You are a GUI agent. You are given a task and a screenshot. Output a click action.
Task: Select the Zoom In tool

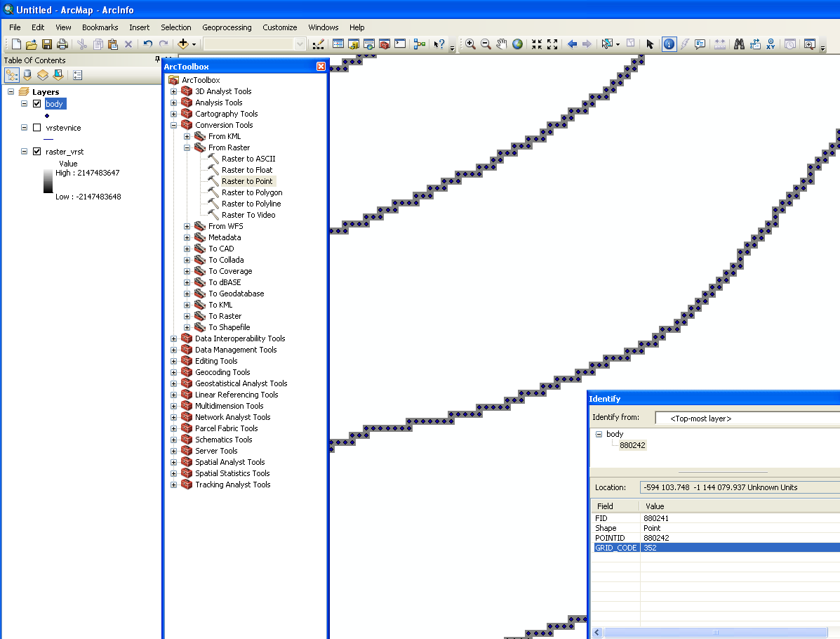[470, 44]
